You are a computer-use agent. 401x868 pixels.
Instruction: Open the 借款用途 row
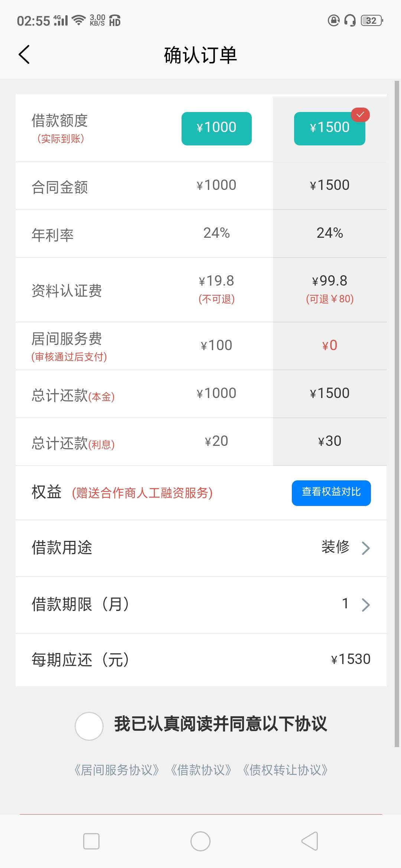200,548
